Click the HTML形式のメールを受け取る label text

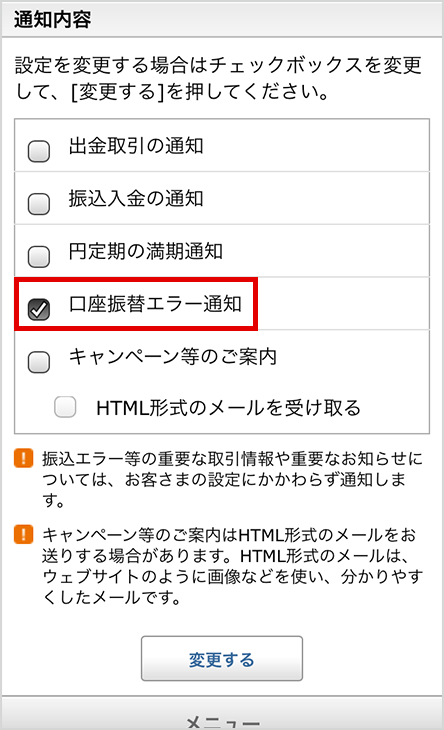(x=229, y=408)
